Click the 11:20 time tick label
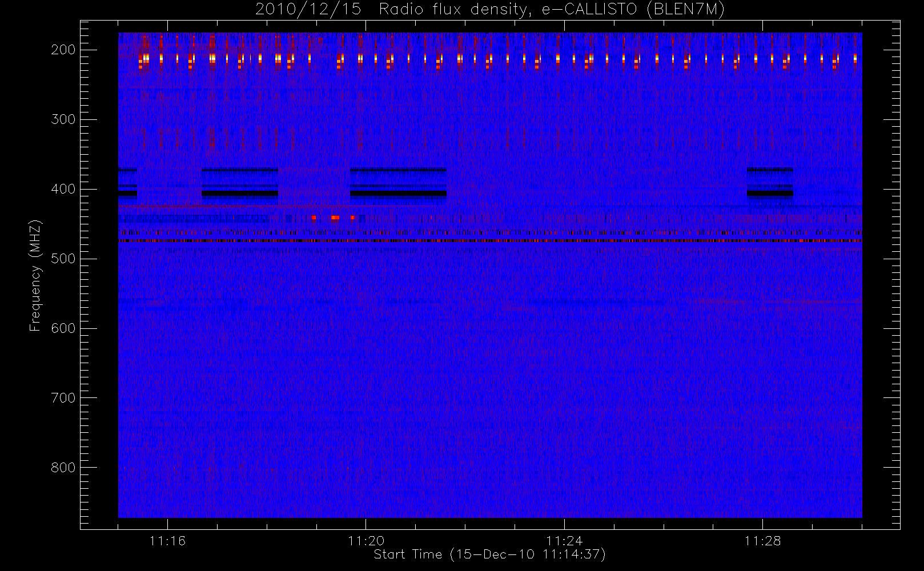 point(366,541)
